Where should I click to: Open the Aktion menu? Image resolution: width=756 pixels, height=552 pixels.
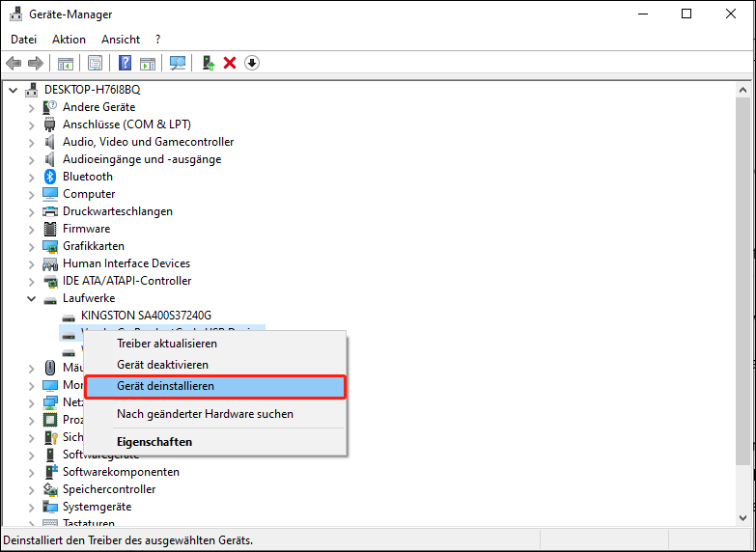(69, 40)
